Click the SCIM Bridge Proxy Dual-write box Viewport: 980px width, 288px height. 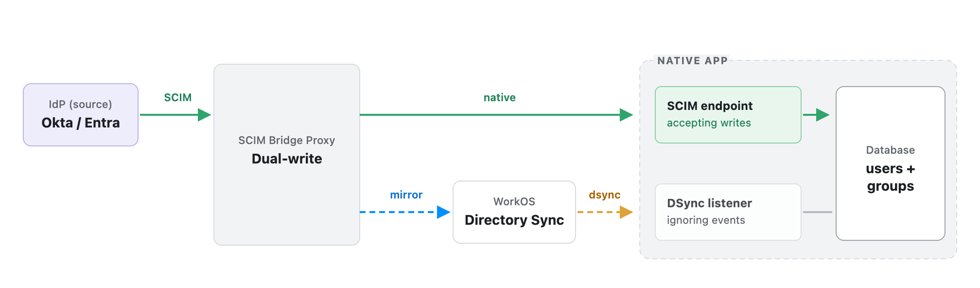[287, 155]
